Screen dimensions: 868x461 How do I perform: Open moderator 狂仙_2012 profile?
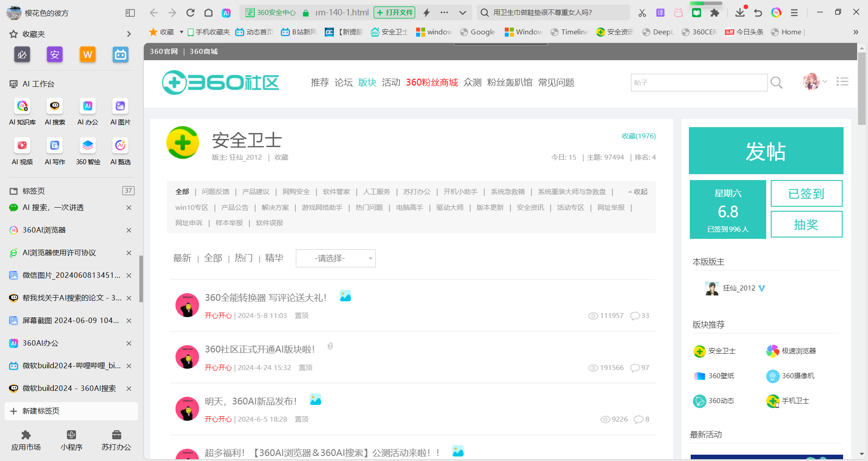[739, 288]
